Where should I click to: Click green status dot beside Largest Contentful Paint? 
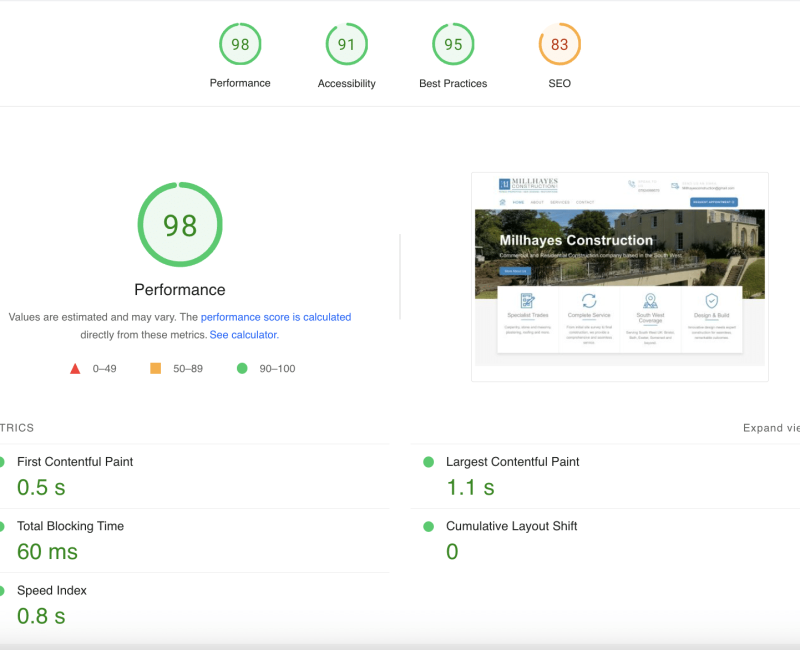point(429,462)
